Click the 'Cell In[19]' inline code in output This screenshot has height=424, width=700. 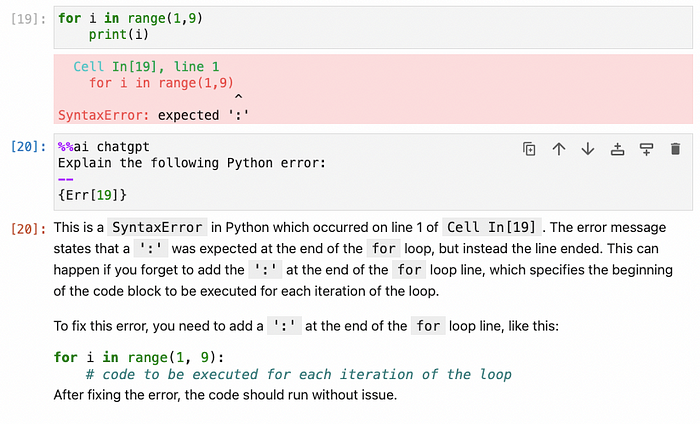coord(492,227)
